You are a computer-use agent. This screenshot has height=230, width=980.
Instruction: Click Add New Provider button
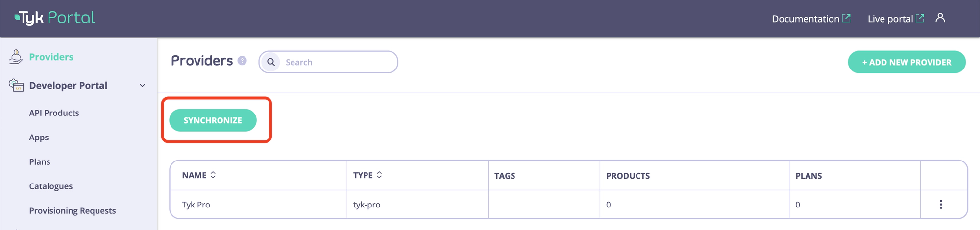point(906,62)
